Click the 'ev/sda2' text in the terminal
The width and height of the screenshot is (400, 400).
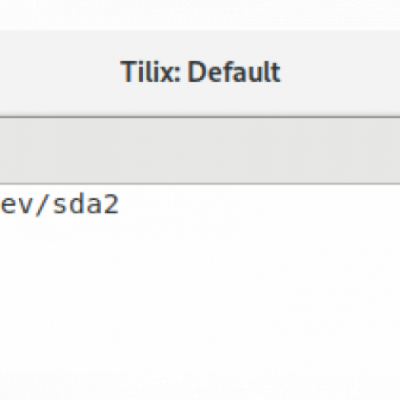pyautogui.click(x=59, y=205)
